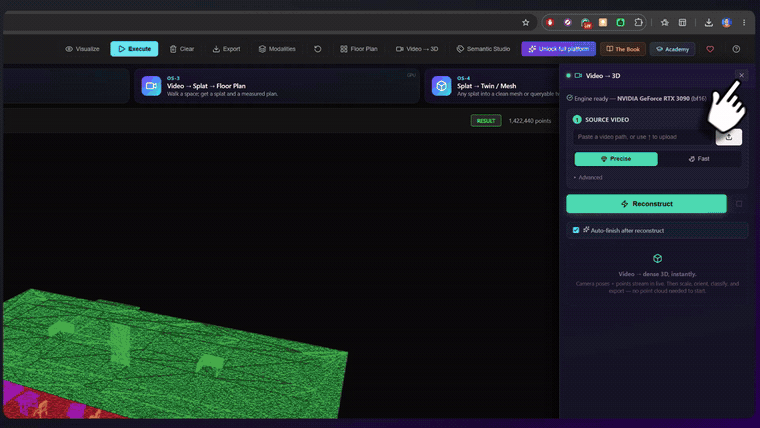Viewport: 760px width, 428px height.
Task: Open the help question mark icon
Action: (736, 49)
